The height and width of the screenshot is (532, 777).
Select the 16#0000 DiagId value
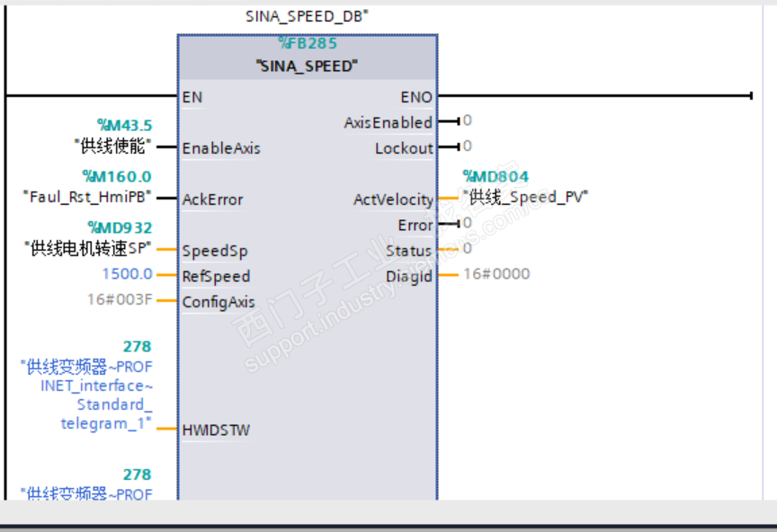coord(496,273)
